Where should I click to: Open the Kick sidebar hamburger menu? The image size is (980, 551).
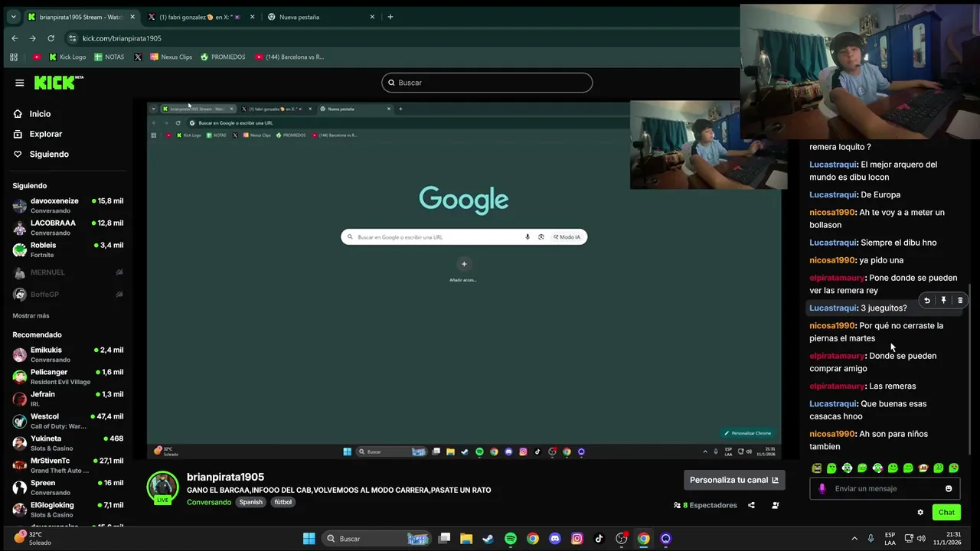pos(19,83)
